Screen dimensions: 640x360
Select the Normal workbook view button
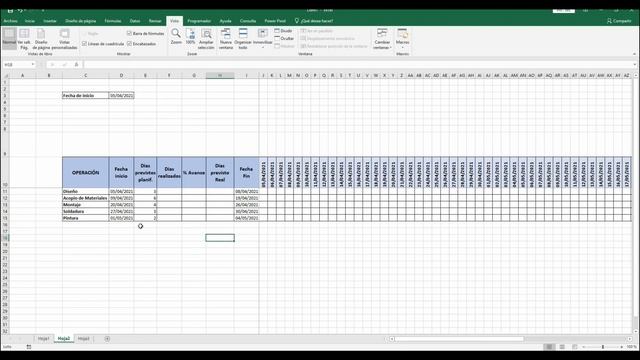pyautogui.click(x=9, y=38)
